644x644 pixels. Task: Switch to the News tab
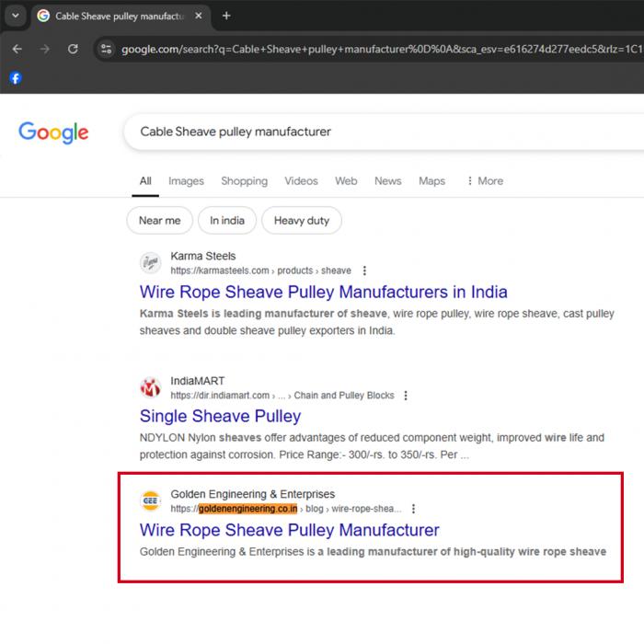(x=387, y=181)
